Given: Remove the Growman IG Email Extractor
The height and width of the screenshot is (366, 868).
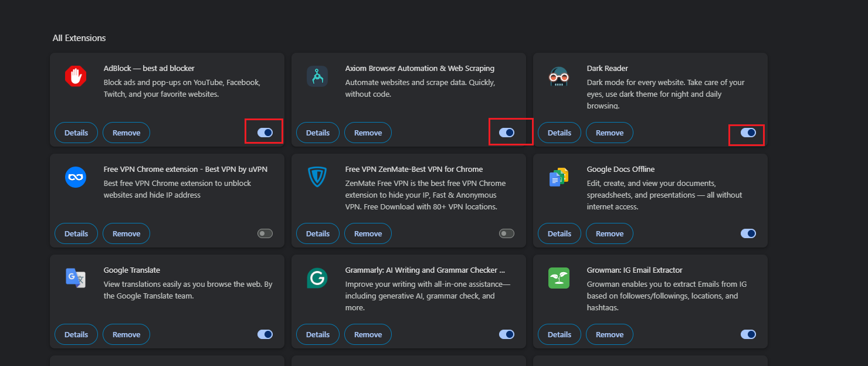Looking at the screenshot, I should click(x=609, y=334).
